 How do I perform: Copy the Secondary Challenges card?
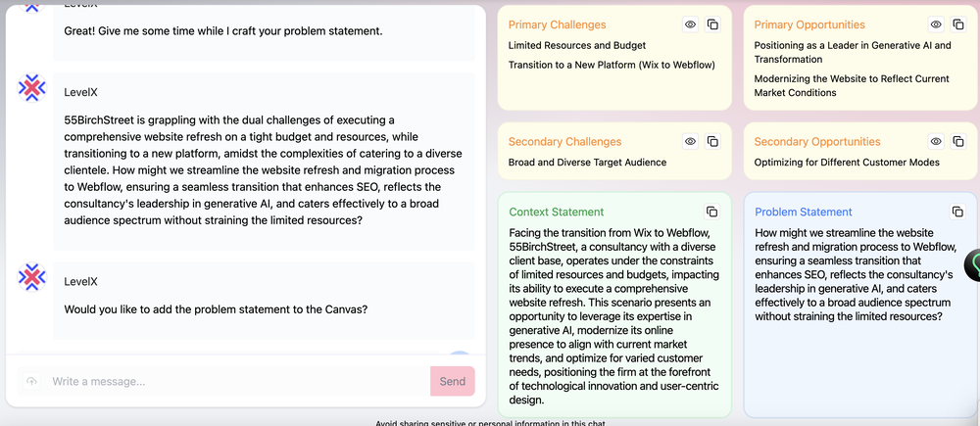point(712,142)
